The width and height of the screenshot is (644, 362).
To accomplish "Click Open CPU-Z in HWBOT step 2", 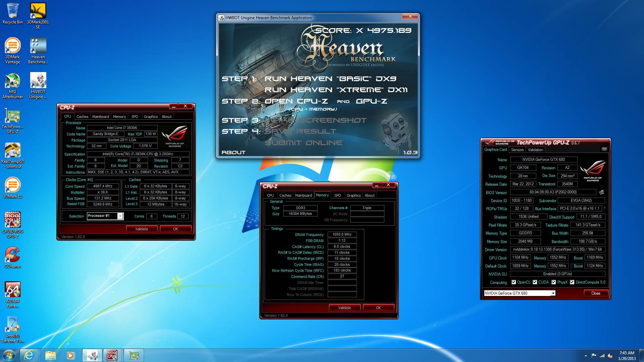I will point(296,101).
